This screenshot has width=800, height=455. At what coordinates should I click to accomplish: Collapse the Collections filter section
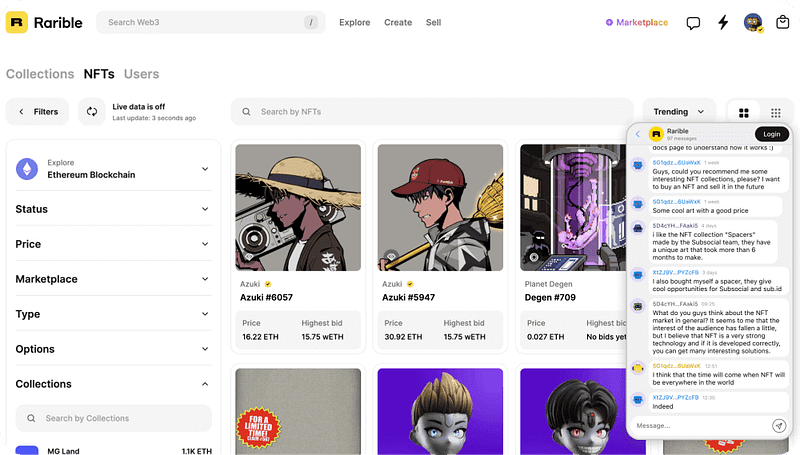coord(205,384)
